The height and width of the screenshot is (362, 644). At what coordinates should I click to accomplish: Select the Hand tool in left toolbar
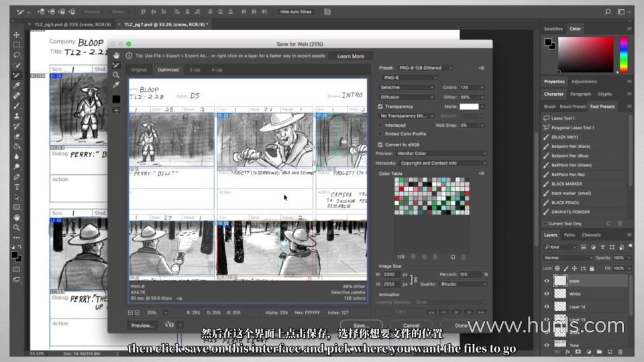point(16,217)
